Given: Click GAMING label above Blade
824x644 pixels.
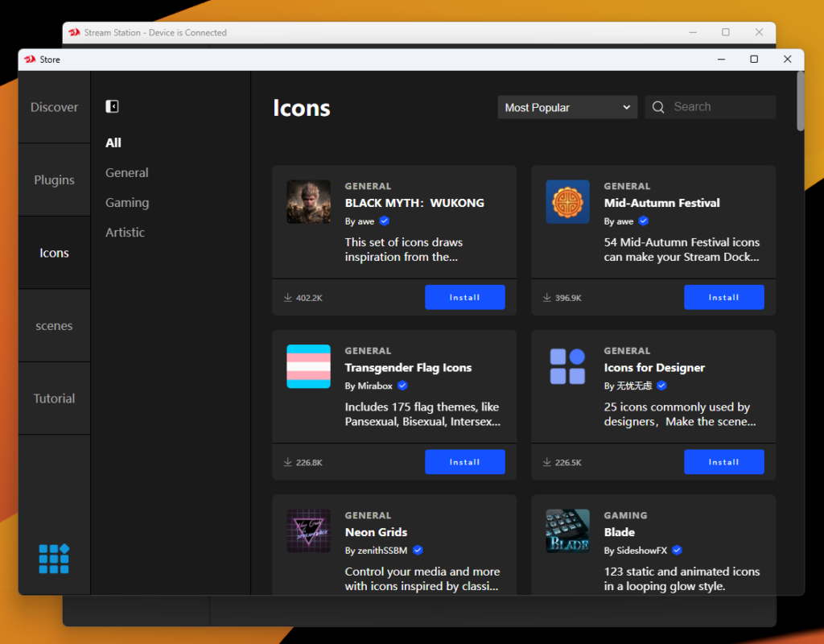Looking at the screenshot, I should coord(625,515).
